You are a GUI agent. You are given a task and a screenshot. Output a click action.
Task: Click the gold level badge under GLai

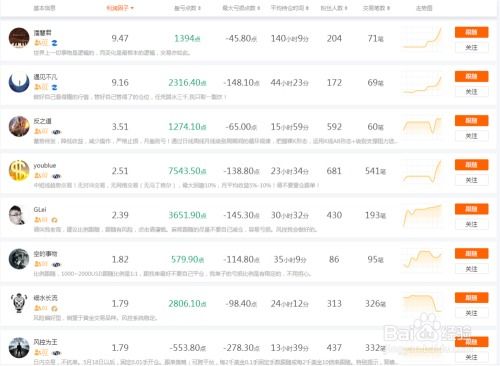pyautogui.click(x=41, y=220)
